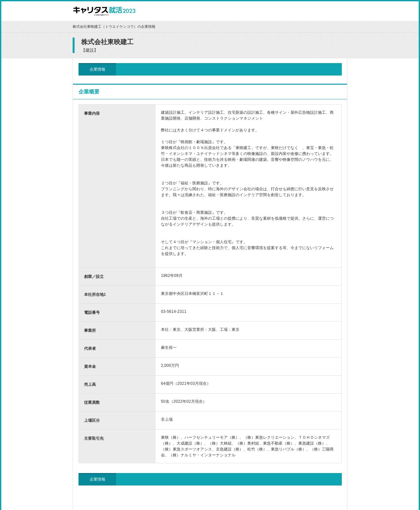This screenshot has height=510, width=420.
Task: Click the 事業所 row label
Action: pos(90,331)
